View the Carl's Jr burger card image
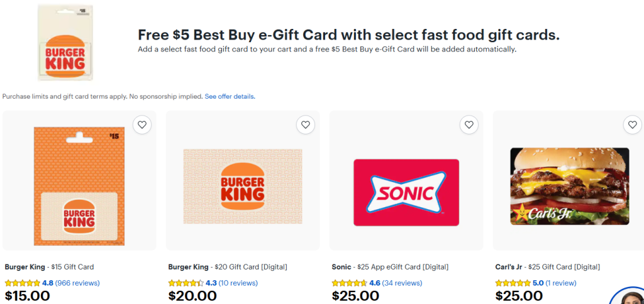Image resolution: width=644 pixels, height=304 pixels. (x=569, y=186)
